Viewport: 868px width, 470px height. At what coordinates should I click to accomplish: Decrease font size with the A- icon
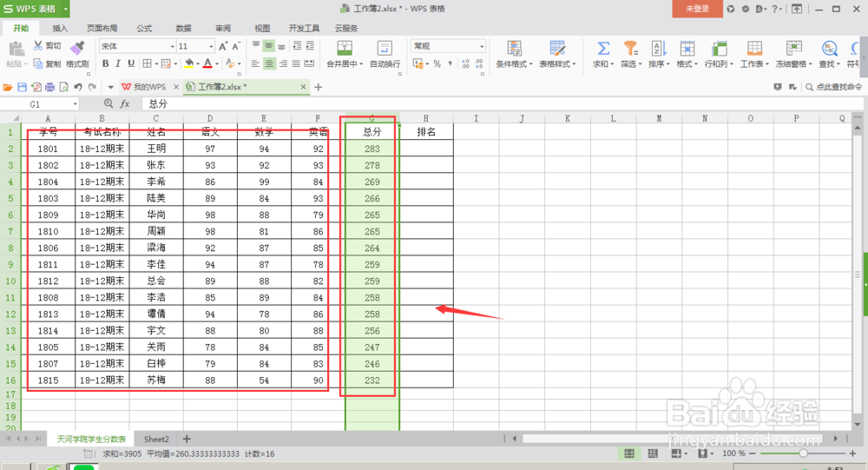236,47
